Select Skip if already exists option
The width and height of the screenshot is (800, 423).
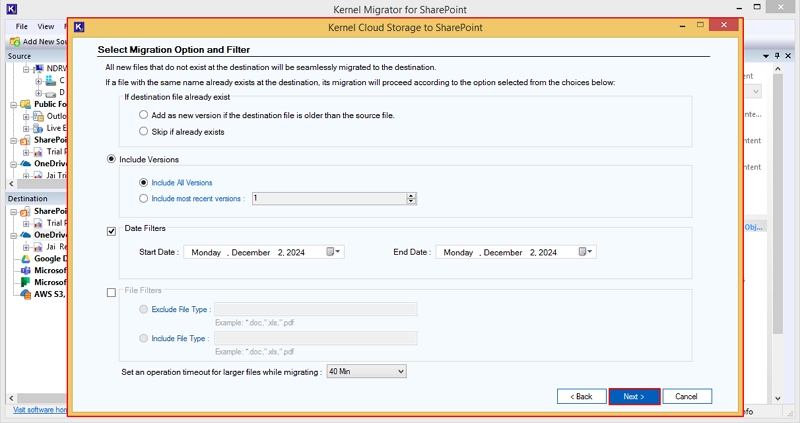coord(143,131)
